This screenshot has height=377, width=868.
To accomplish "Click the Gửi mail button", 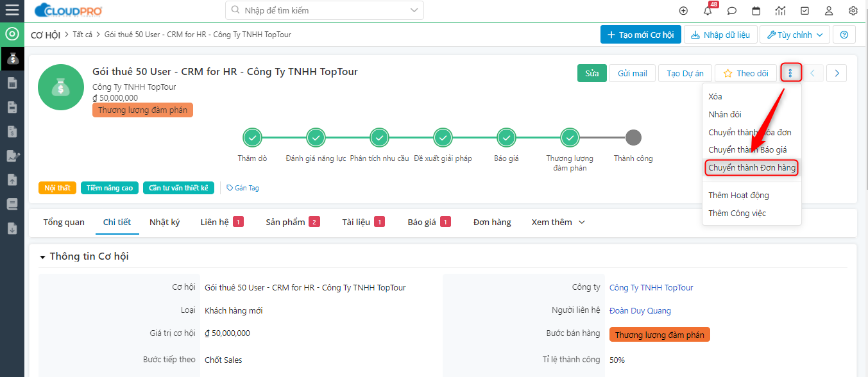I will point(632,73).
